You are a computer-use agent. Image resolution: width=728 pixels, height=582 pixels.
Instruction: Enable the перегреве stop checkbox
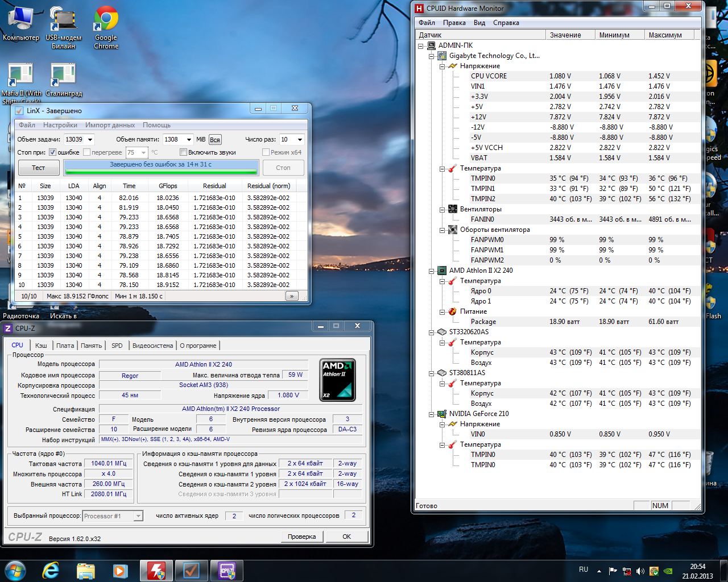pos(87,152)
